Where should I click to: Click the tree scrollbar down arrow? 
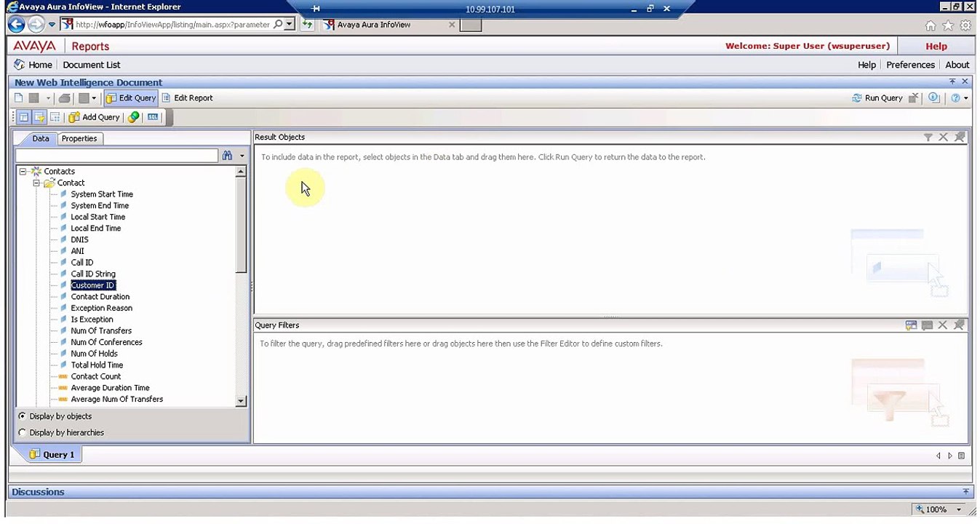241,401
